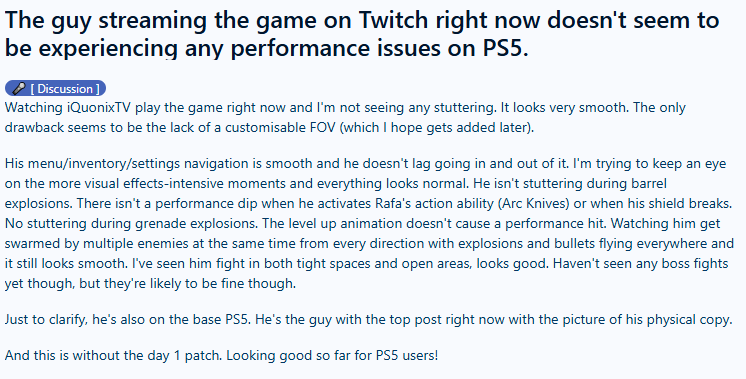Open the post title about Twitch PS5 performance
The image size is (746, 379).
[x=362, y=34]
